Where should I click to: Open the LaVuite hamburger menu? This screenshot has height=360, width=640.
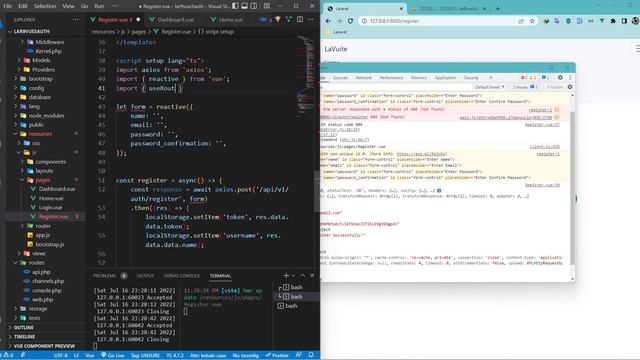click(x=637, y=49)
